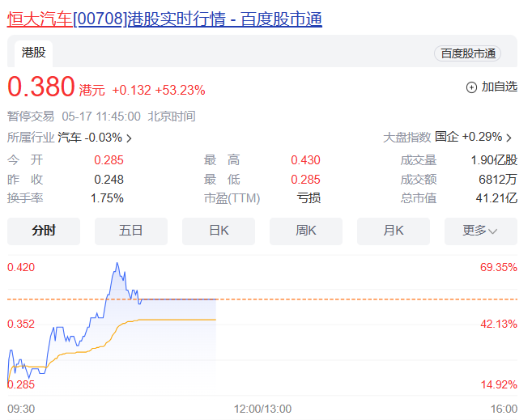Click the 总市值 value 41.21亿
This screenshot has width=532, height=420.
(x=496, y=198)
